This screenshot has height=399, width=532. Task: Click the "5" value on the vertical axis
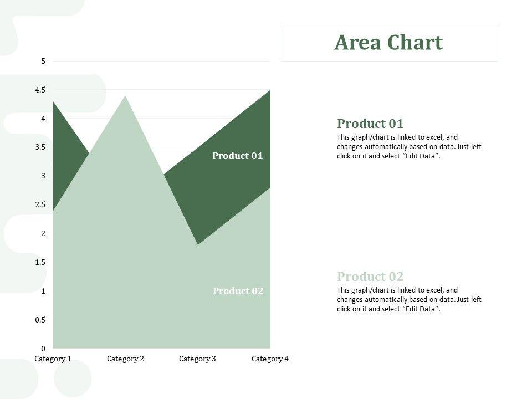[43, 61]
